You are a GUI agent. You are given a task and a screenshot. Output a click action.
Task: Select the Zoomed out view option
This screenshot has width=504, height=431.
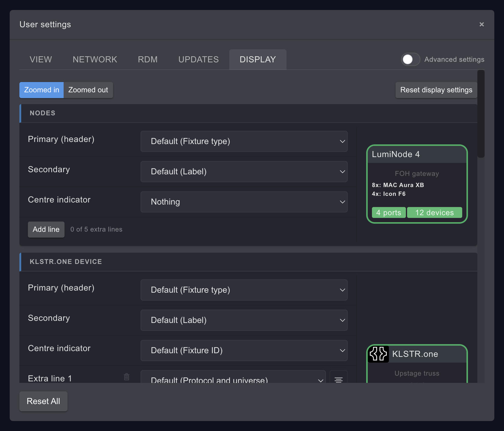88,90
